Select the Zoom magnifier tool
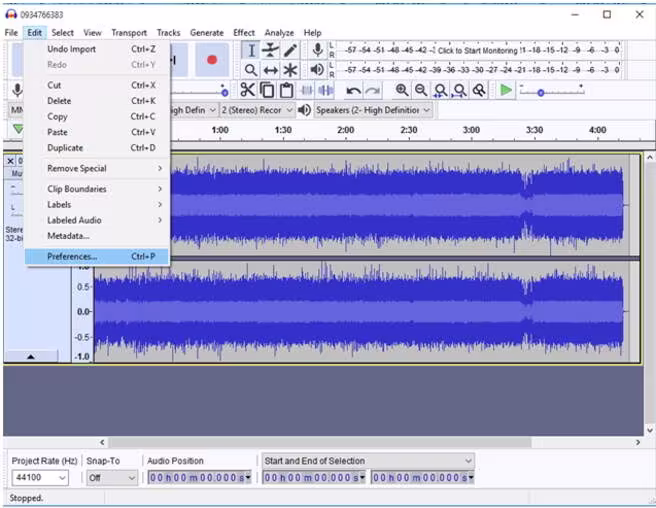This screenshot has width=656, height=508. coord(251,70)
